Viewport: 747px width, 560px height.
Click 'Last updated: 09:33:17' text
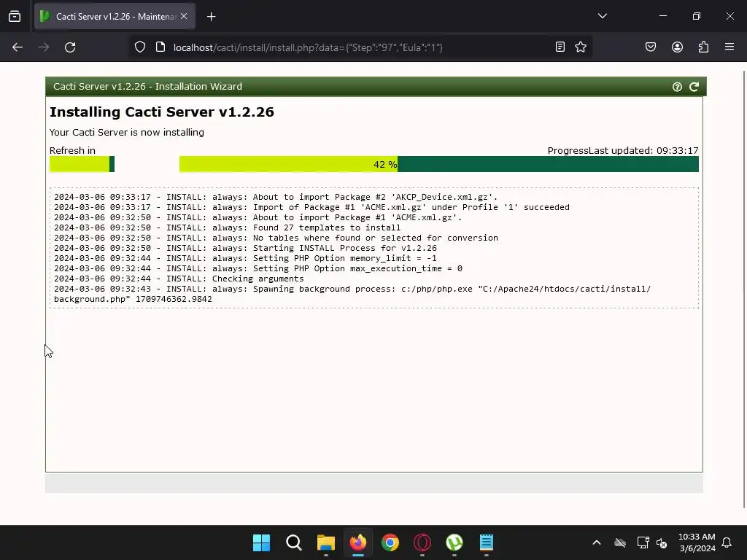click(x=643, y=150)
